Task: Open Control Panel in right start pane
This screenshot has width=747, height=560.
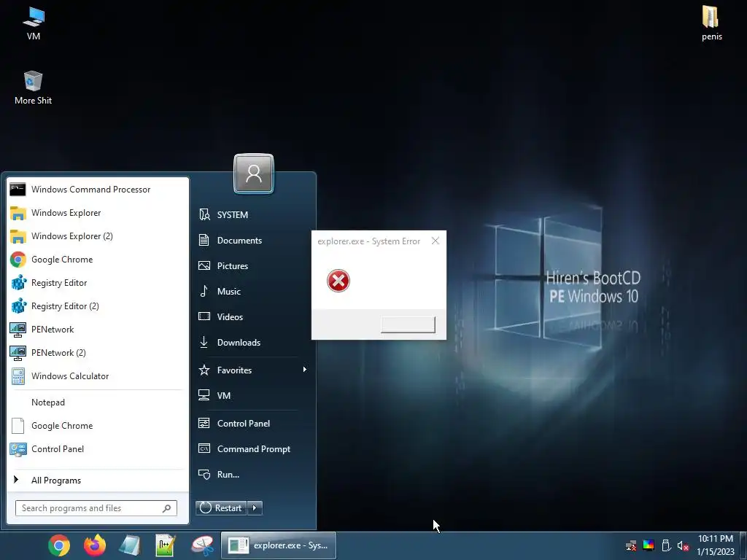Action: [x=252, y=424]
